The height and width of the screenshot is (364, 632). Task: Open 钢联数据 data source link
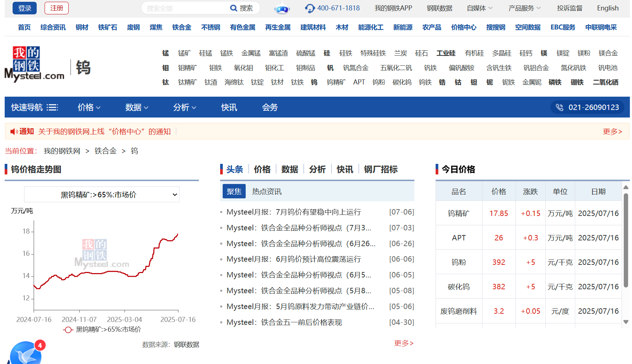pyautogui.click(x=186, y=345)
